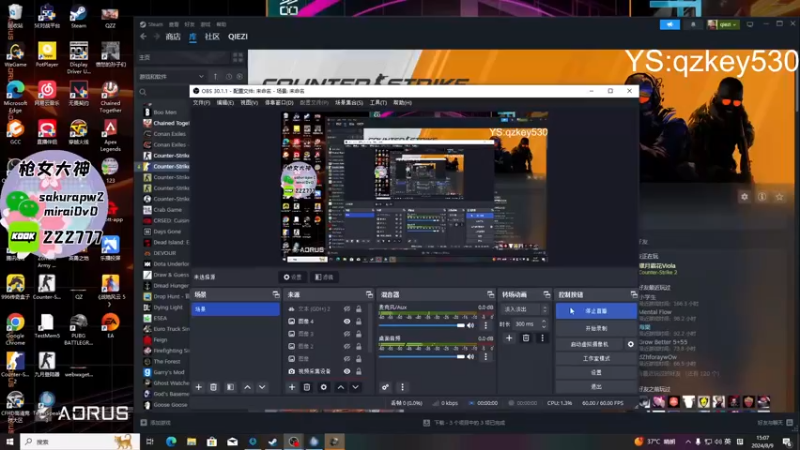The width and height of the screenshot is (800, 450).
Task: Expand Steam 游戏和软件 filter dropdown
Action: click(202, 77)
